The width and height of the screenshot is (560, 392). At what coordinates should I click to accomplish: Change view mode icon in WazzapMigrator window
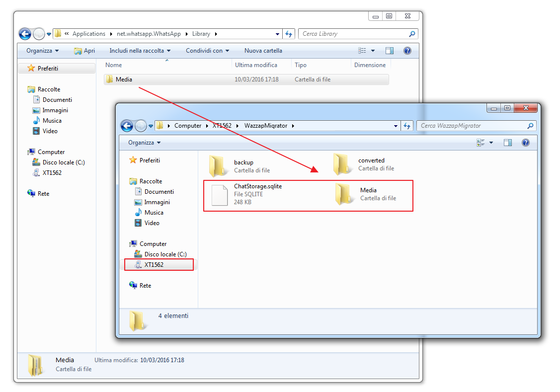click(x=480, y=143)
